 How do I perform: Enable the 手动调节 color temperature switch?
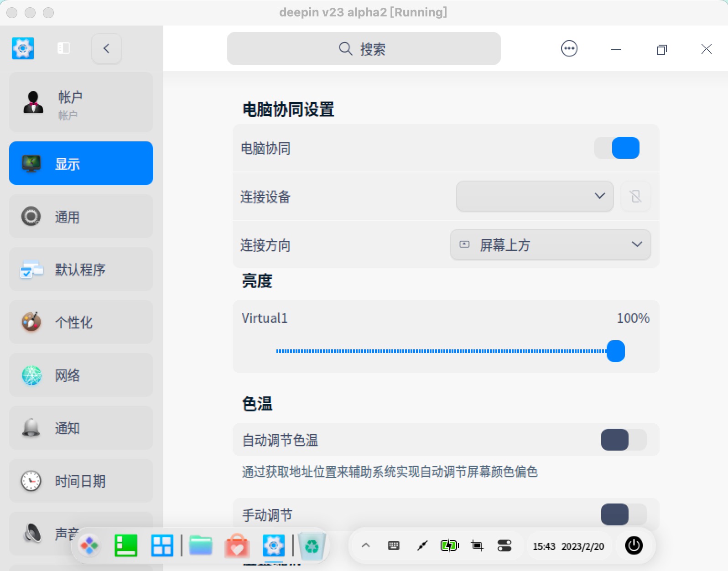(x=624, y=514)
